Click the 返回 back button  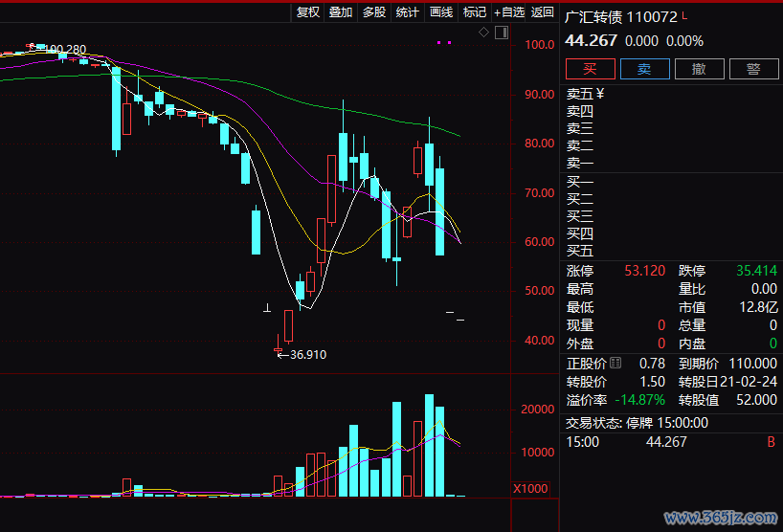[543, 11]
